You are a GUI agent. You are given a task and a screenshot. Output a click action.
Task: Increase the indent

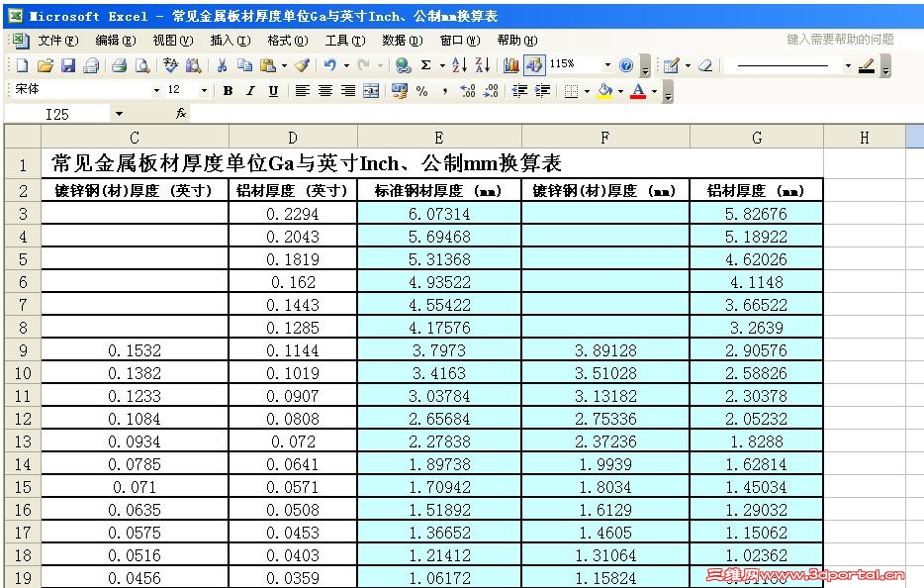542,91
